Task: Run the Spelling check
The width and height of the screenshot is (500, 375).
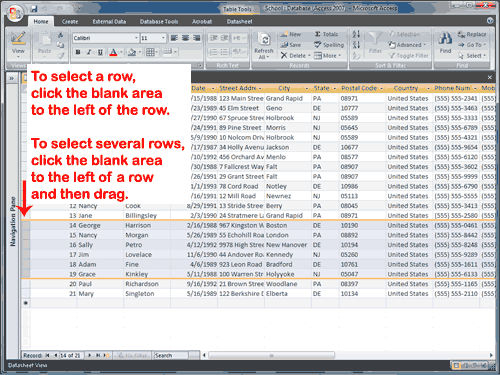Action: tap(329, 45)
